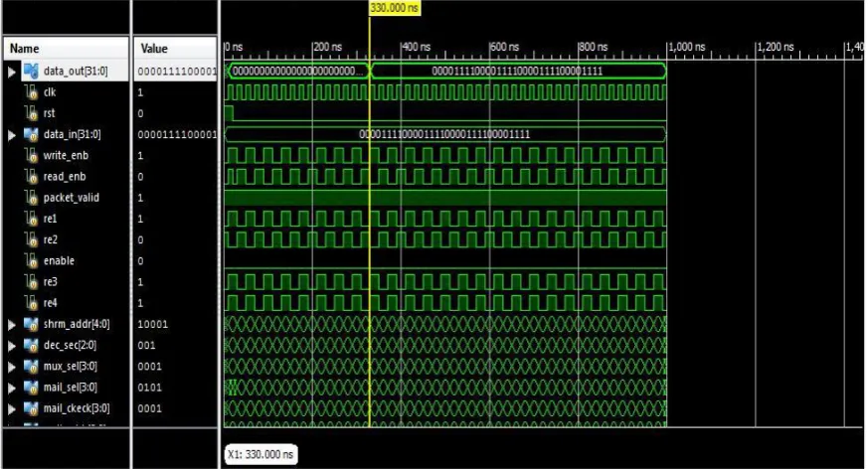Click the all-zeros segment on data_out waveform
This screenshot has height=469, width=868.
[298, 71]
